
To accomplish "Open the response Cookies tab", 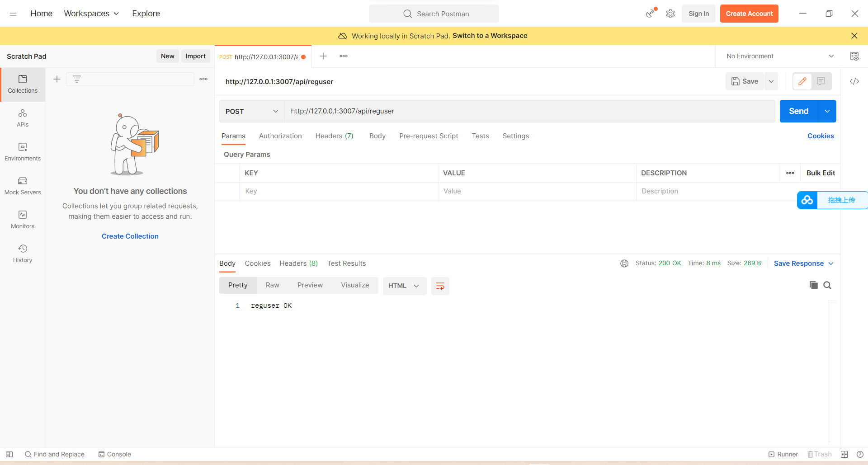I will pos(258,263).
